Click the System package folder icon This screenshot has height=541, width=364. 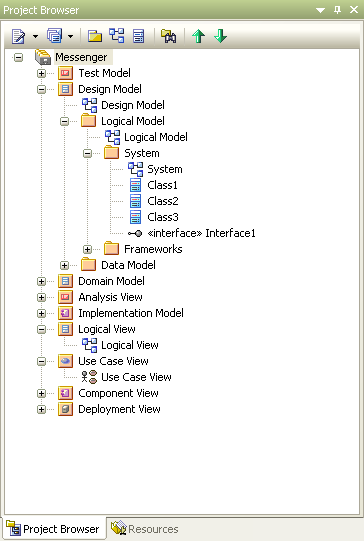[111, 153]
